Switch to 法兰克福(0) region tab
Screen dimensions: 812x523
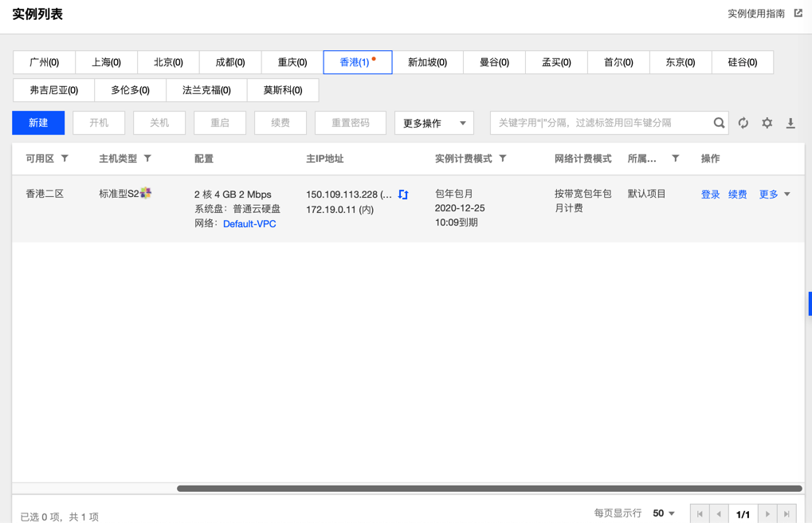pyautogui.click(x=206, y=90)
